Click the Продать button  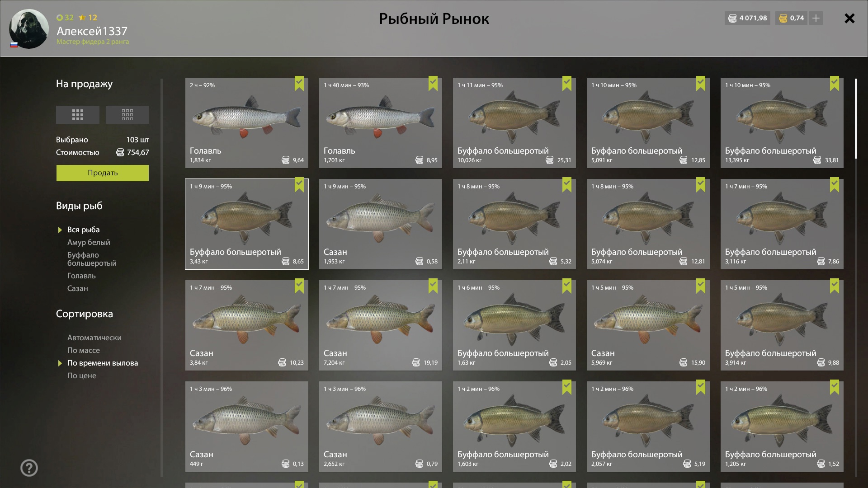[103, 173]
